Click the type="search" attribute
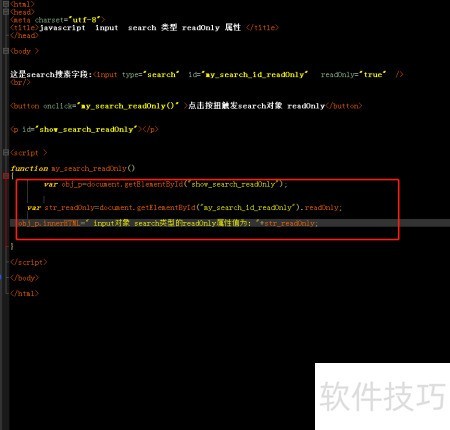Viewport: 450px width, 430px height. click(x=150, y=75)
